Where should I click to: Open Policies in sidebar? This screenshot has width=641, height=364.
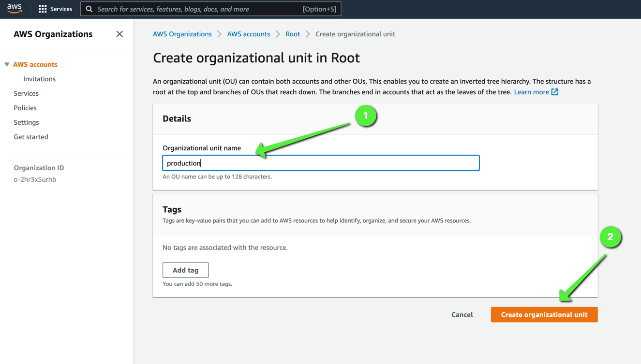click(x=25, y=108)
